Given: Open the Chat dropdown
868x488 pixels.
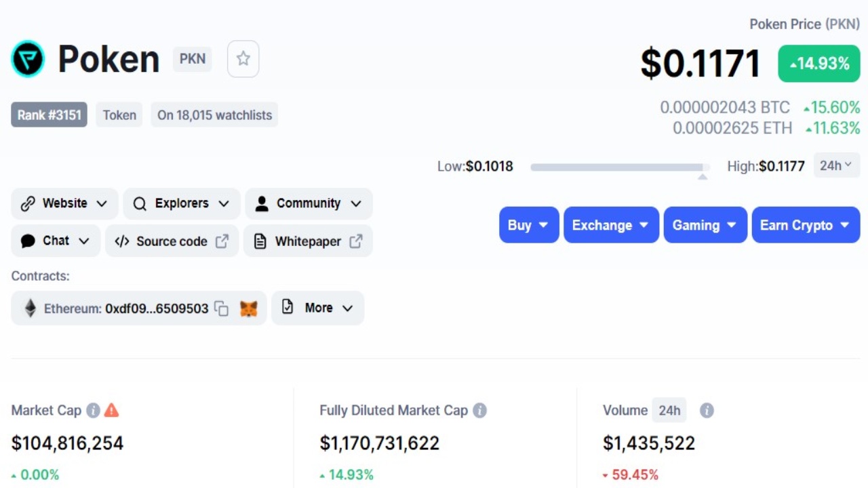Looking at the screenshot, I should tap(56, 241).
